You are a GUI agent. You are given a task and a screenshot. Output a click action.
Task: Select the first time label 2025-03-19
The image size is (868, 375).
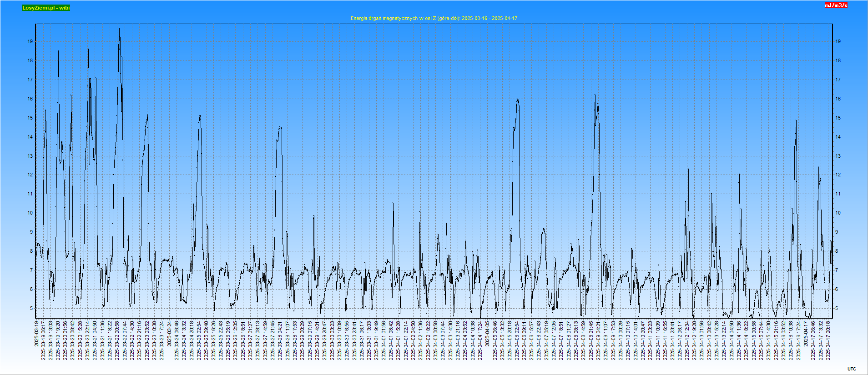pyautogui.click(x=36, y=334)
